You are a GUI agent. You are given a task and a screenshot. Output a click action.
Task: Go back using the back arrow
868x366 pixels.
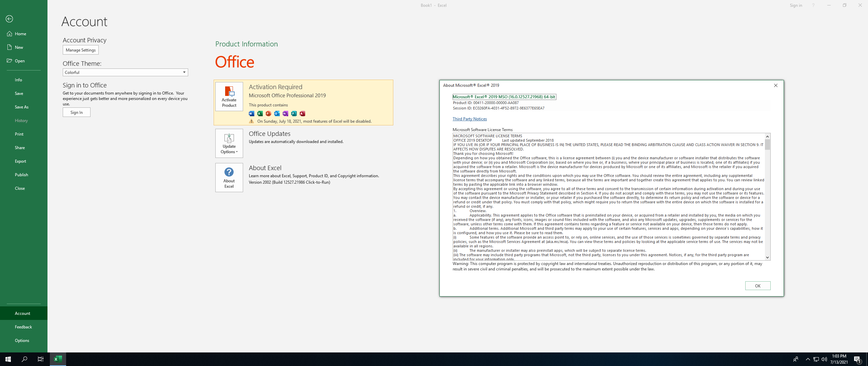(x=9, y=19)
